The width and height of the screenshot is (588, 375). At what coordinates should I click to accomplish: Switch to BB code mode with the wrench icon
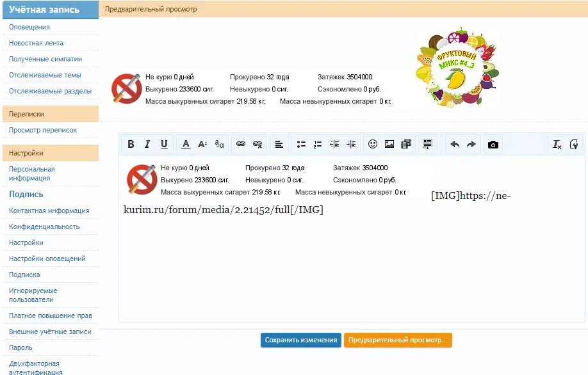click(x=574, y=144)
